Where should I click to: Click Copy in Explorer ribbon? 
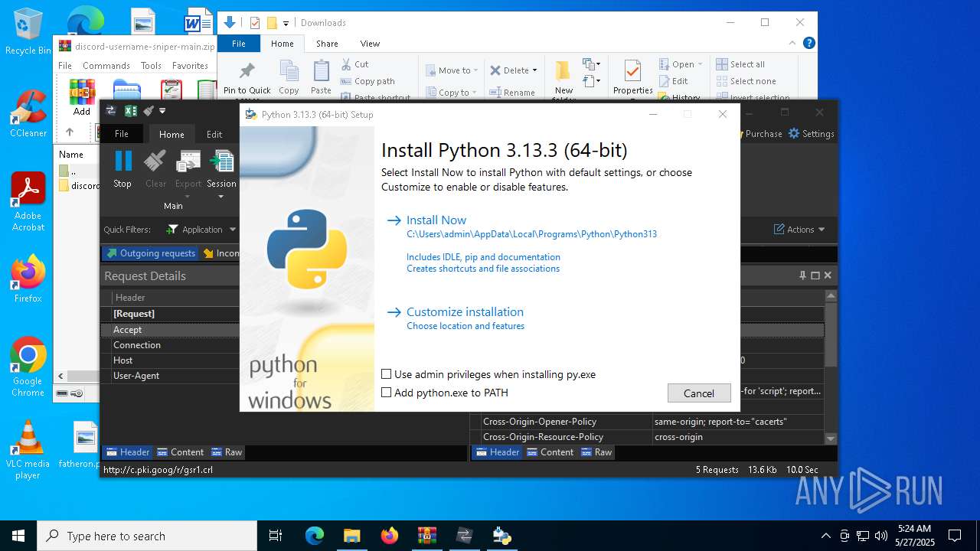(x=289, y=78)
